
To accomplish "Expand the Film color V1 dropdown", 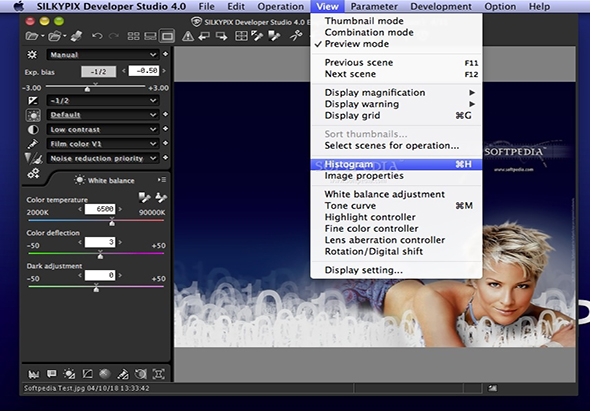I will pos(103,144).
